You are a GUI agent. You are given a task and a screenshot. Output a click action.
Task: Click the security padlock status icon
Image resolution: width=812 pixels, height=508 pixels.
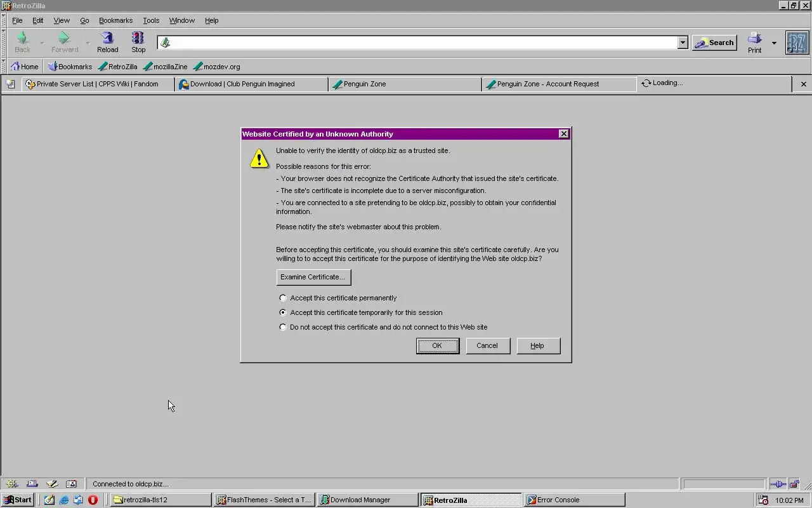[x=794, y=484]
